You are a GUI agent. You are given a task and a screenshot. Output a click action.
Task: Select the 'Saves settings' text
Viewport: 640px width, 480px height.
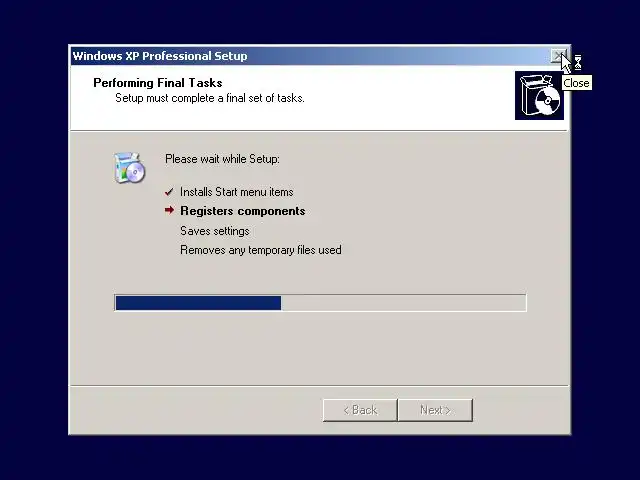pos(215,231)
